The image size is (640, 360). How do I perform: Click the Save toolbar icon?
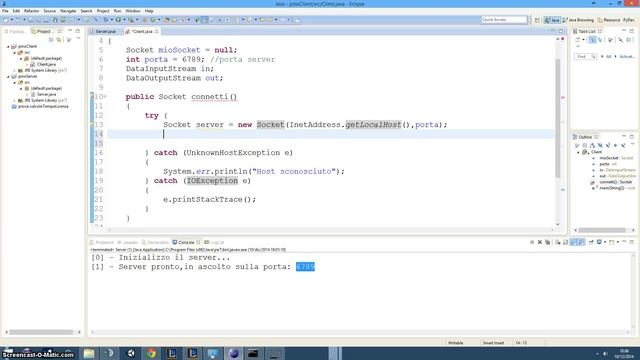pyautogui.click(x=30, y=20)
